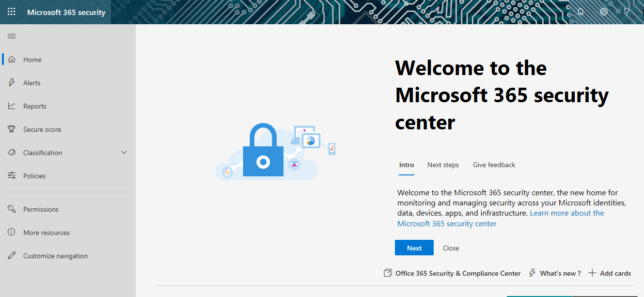Click the Secure score trophy icon
The width and height of the screenshot is (644, 297).
click(12, 129)
